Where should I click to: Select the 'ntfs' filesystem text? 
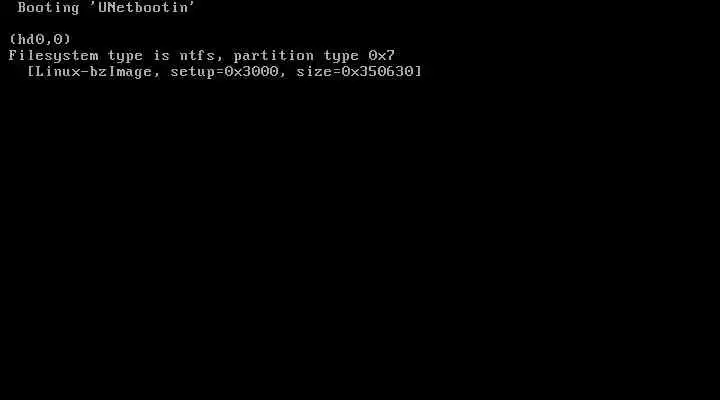197,56
